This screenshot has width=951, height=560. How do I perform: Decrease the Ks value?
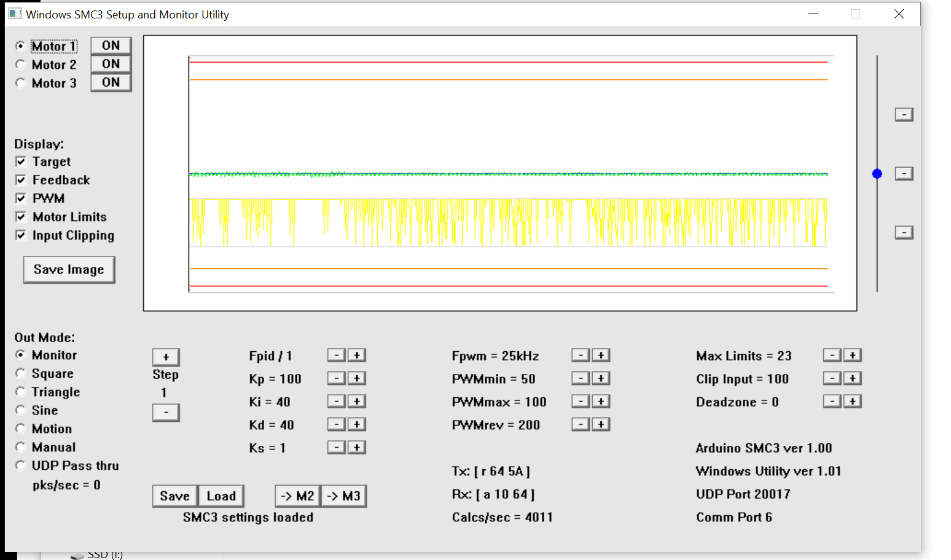336,448
